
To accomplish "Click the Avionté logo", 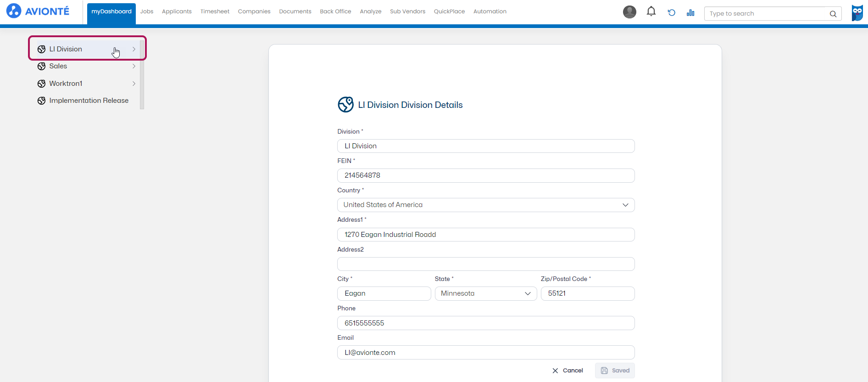I will click(38, 11).
